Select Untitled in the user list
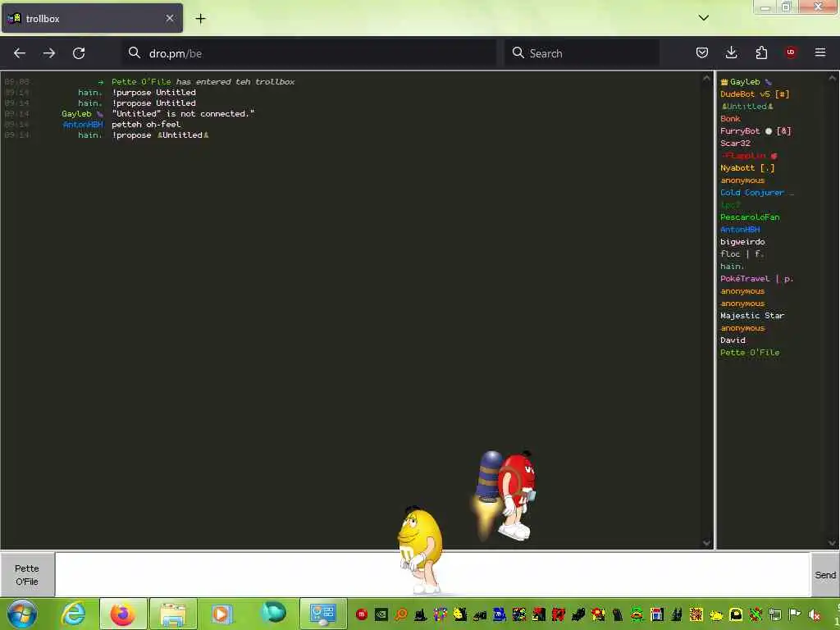This screenshot has height=630, width=840. pos(746,107)
